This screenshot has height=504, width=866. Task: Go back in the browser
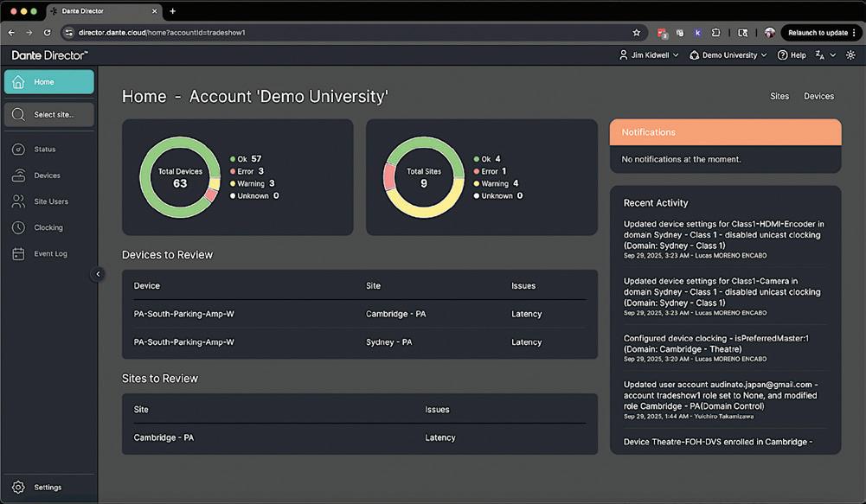pyautogui.click(x=11, y=33)
